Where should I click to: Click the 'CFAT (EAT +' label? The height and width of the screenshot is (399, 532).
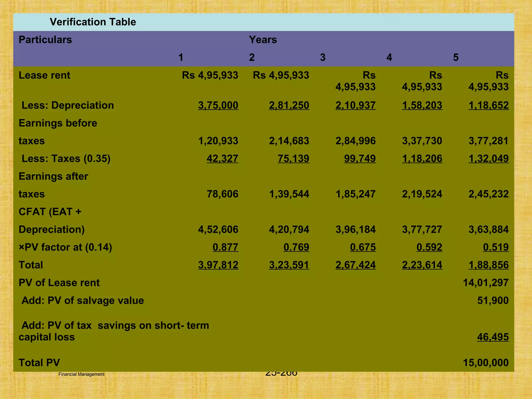[50, 212]
